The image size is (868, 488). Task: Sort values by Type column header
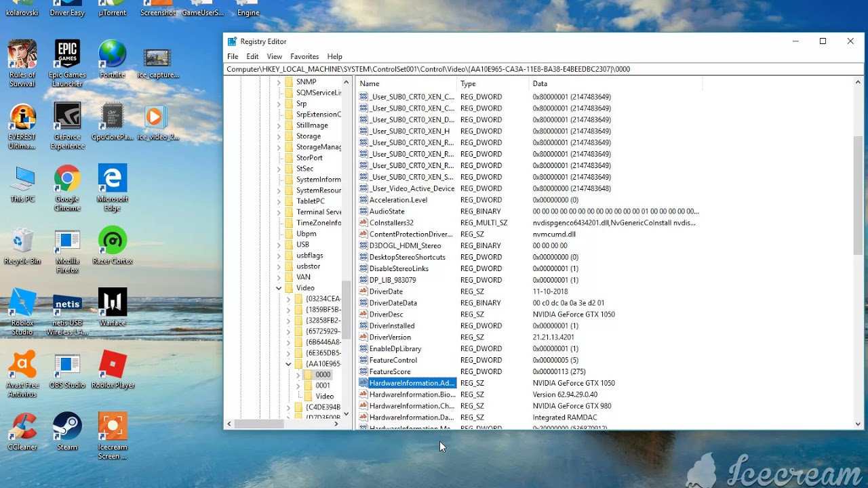tap(493, 83)
